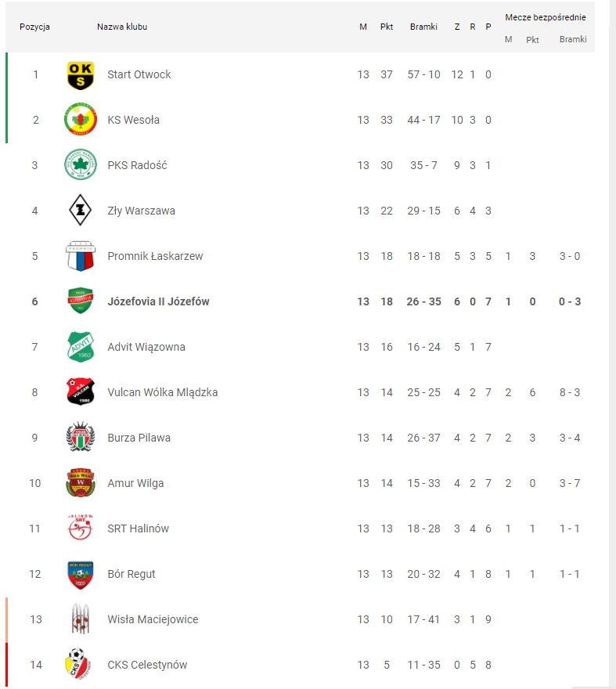Open the Wisła Maciejowice team link
This screenshot has width=616, height=689.
tap(153, 620)
